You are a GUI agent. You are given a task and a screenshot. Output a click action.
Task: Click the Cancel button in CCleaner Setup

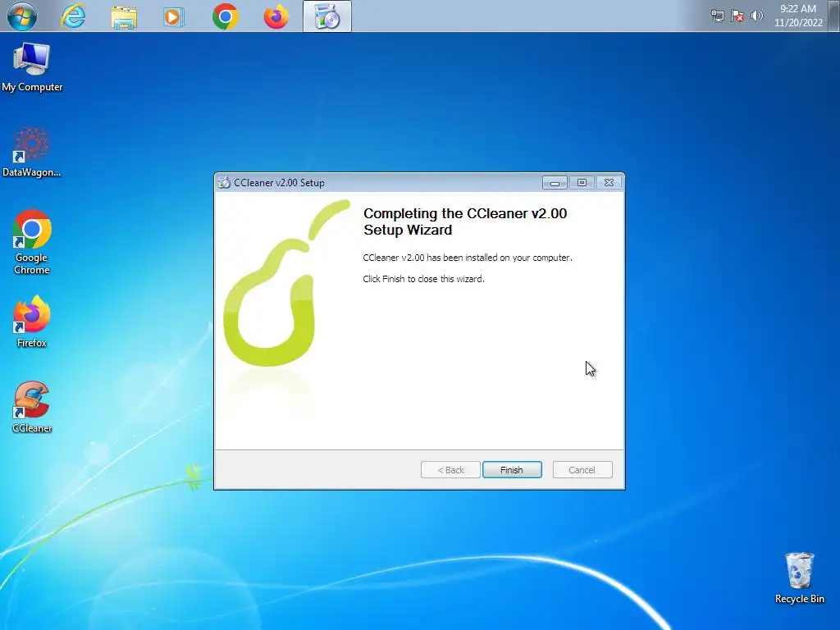point(582,470)
